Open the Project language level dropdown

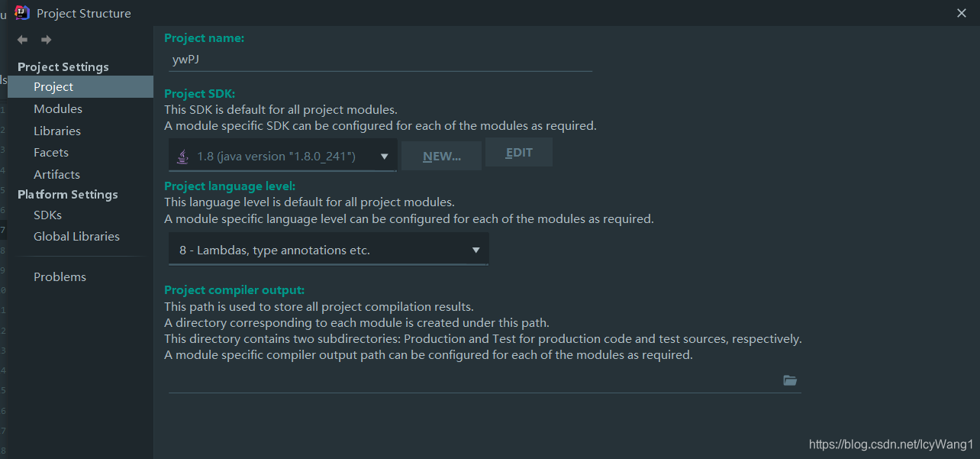point(328,250)
